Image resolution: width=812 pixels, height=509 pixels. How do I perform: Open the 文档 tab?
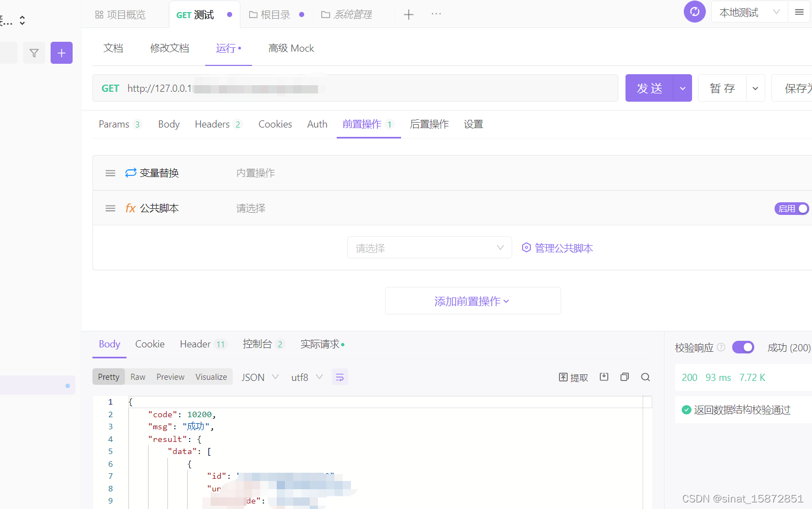pyautogui.click(x=113, y=48)
